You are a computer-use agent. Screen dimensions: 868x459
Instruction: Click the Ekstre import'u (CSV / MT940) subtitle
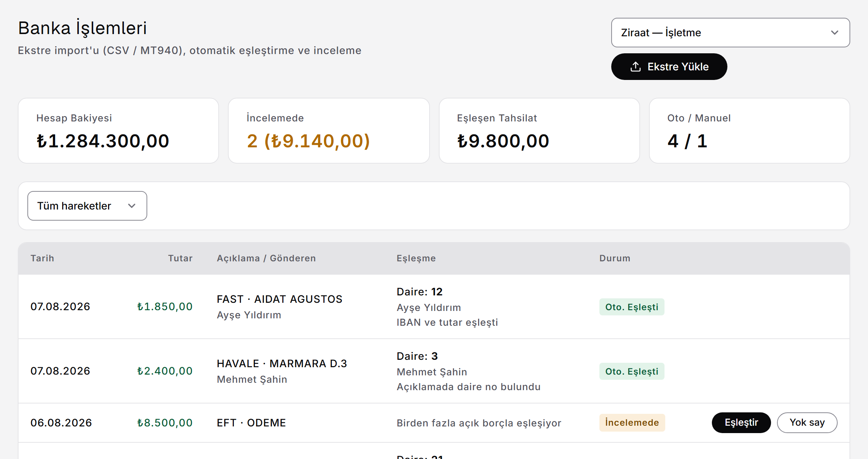pyautogui.click(x=190, y=50)
